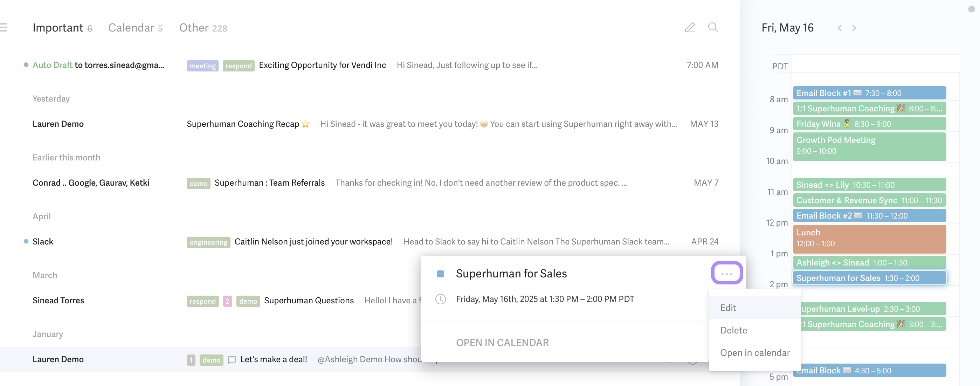
Task: Click the gray 1 badge on Let's make a deal
Action: 191,360
